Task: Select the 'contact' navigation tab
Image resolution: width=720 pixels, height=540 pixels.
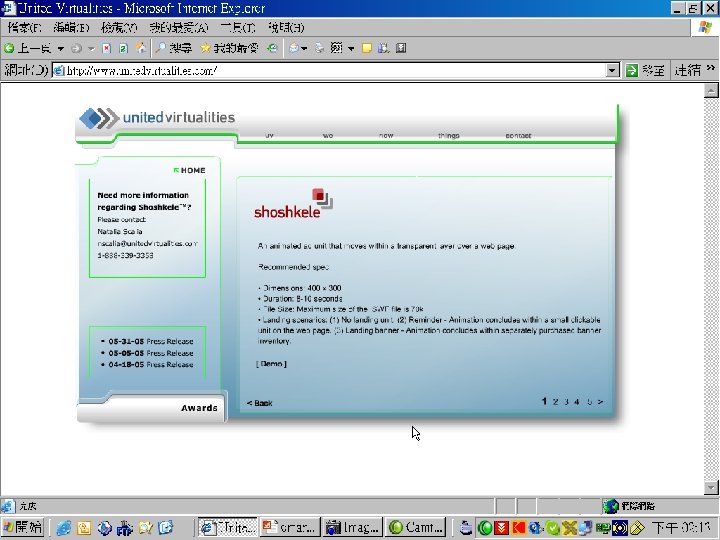Action: point(518,135)
